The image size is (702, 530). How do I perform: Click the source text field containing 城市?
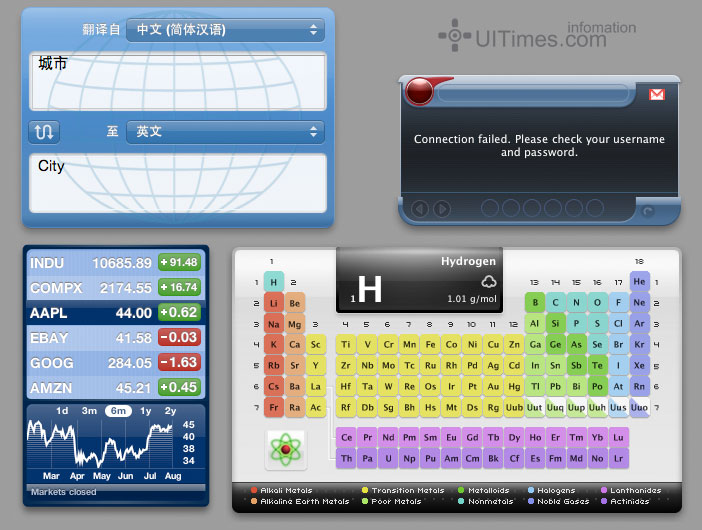(178, 81)
